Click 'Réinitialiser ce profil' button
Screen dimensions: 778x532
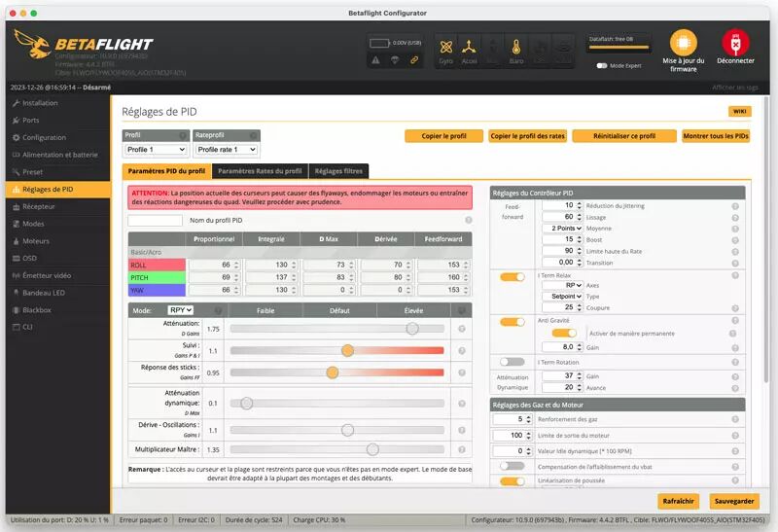coord(624,136)
